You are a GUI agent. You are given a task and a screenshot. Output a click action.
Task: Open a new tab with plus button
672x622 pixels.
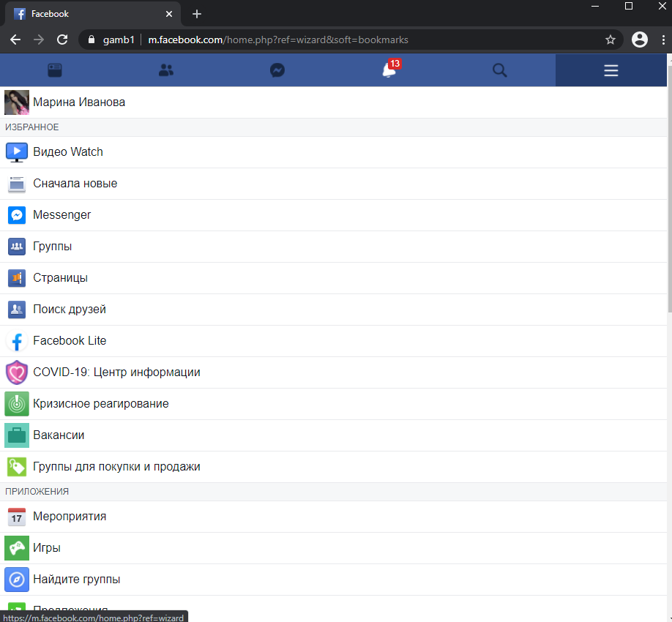click(x=197, y=14)
